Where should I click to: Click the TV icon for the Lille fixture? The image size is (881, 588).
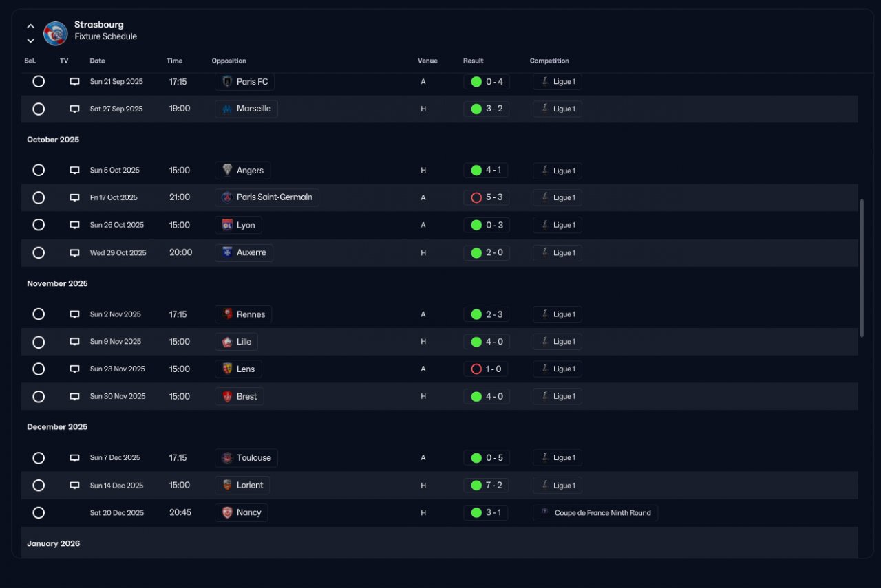pyautogui.click(x=75, y=342)
